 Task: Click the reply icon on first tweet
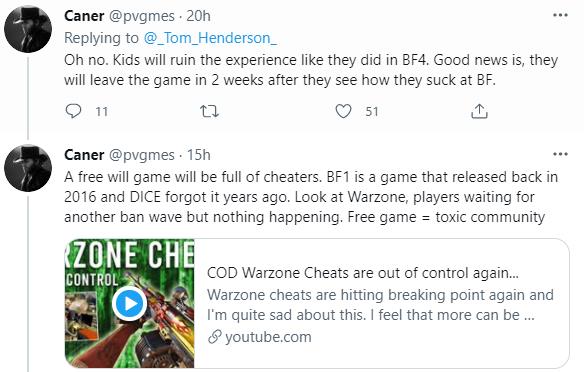pyautogui.click(x=73, y=111)
